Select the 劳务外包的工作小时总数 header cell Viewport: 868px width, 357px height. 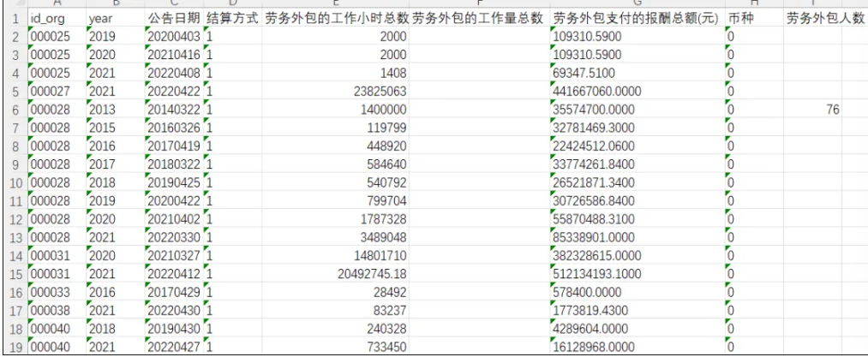tap(336, 18)
